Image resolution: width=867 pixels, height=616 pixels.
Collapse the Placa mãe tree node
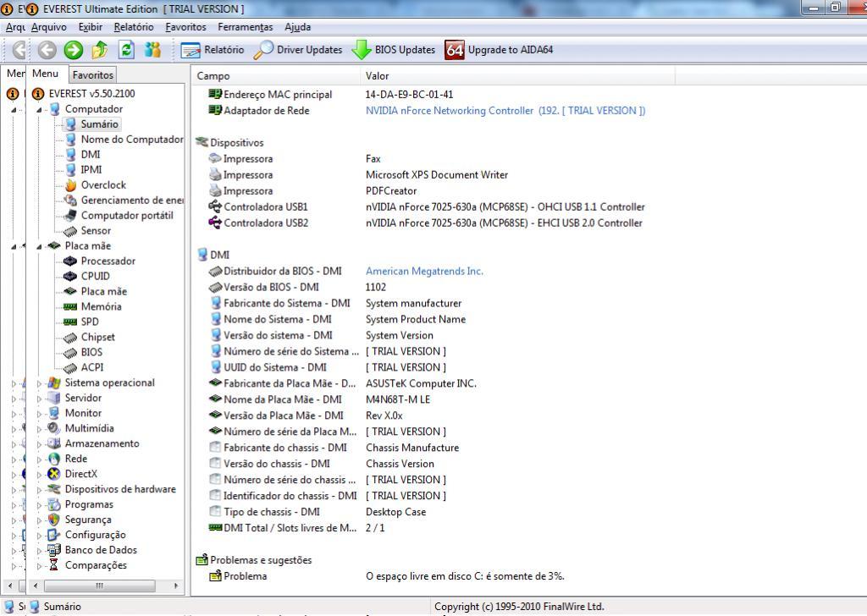point(39,247)
